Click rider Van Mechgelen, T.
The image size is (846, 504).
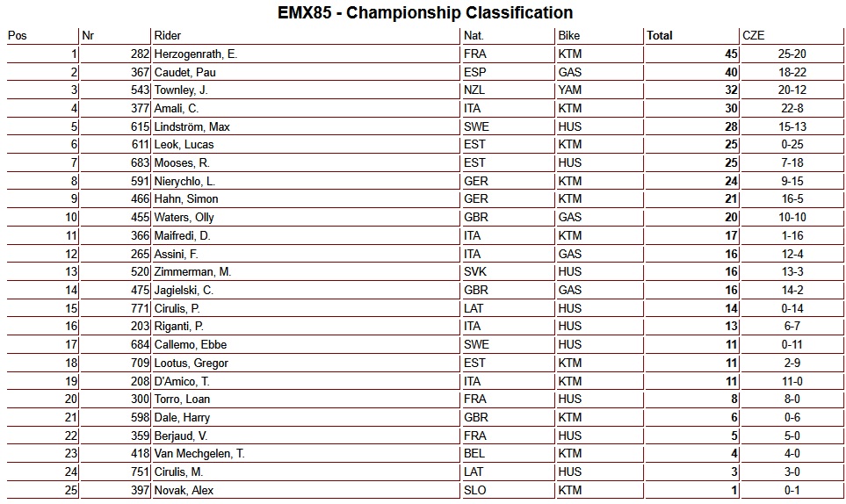199,453
